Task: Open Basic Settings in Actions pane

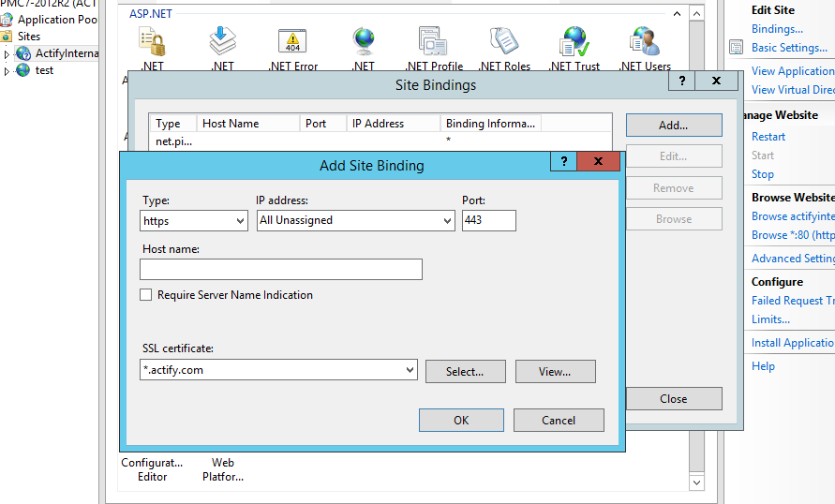Action: (789, 48)
